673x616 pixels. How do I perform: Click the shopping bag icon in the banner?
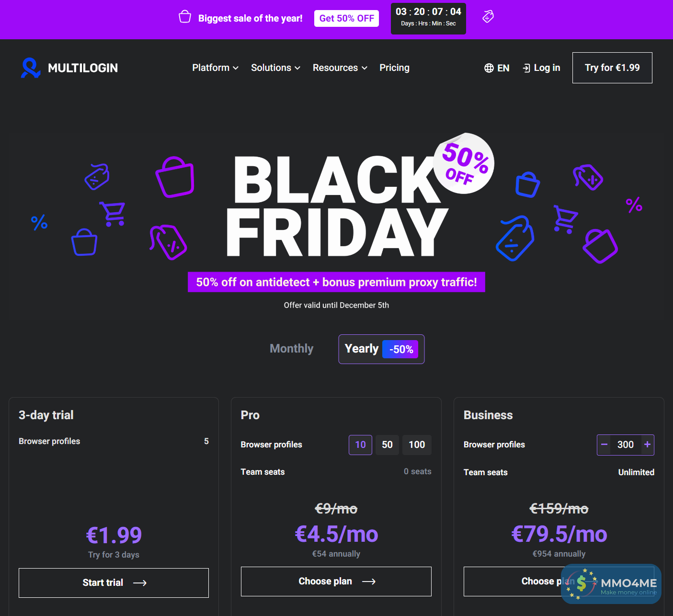(x=184, y=16)
